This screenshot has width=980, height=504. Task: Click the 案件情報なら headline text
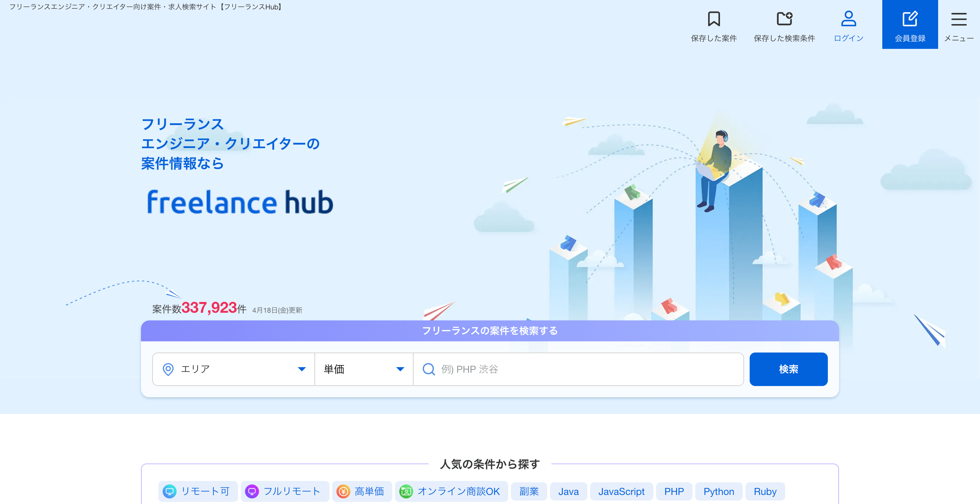click(x=182, y=163)
